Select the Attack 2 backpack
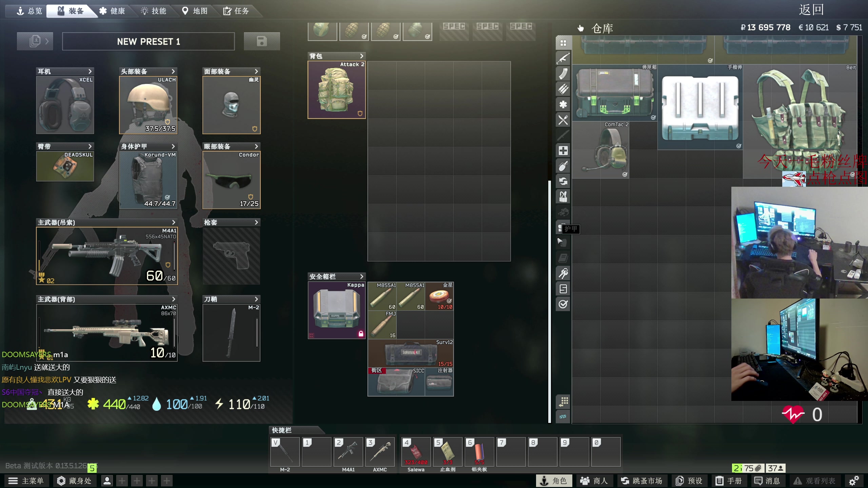This screenshot has height=488, width=868. tap(337, 90)
